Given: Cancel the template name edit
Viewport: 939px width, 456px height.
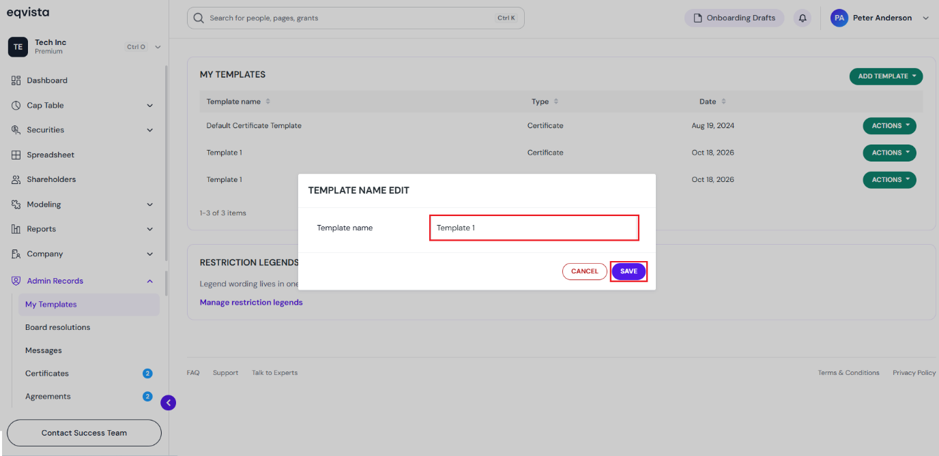Looking at the screenshot, I should pyautogui.click(x=584, y=271).
